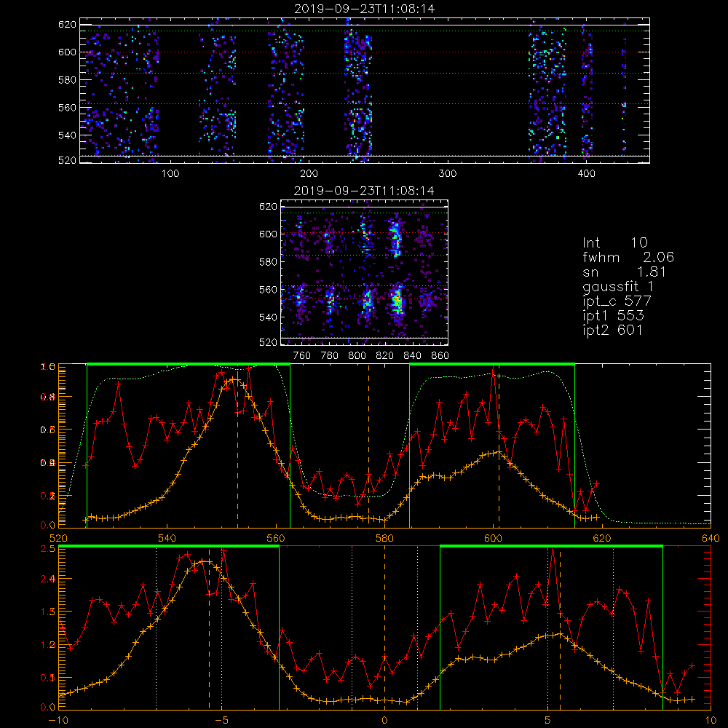This screenshot has height=728, width=728.
Task: Select the 'gaussfit 1' readout text
Action: pyautogui.click(x=618, y=286)
